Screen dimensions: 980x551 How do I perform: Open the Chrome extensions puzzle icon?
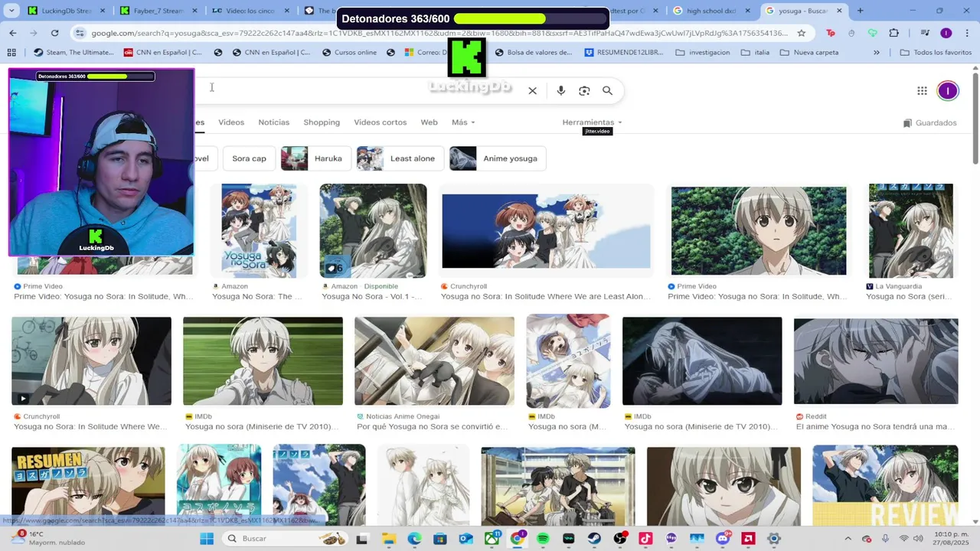click(x=893, y=33)
